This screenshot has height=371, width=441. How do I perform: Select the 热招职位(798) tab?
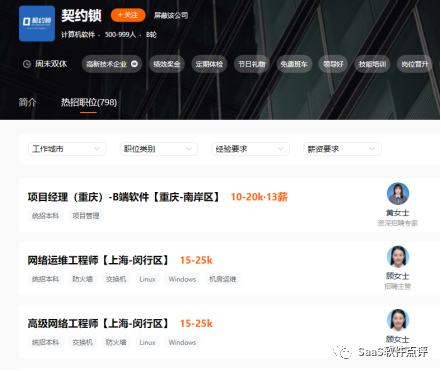tap(89, 102)
